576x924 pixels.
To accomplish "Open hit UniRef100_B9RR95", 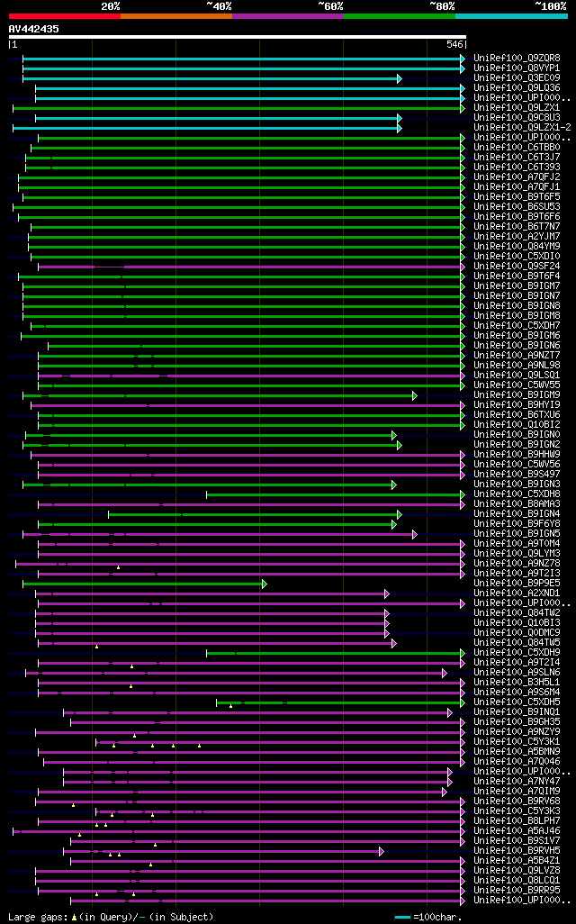I will click(x=517, y=891).
